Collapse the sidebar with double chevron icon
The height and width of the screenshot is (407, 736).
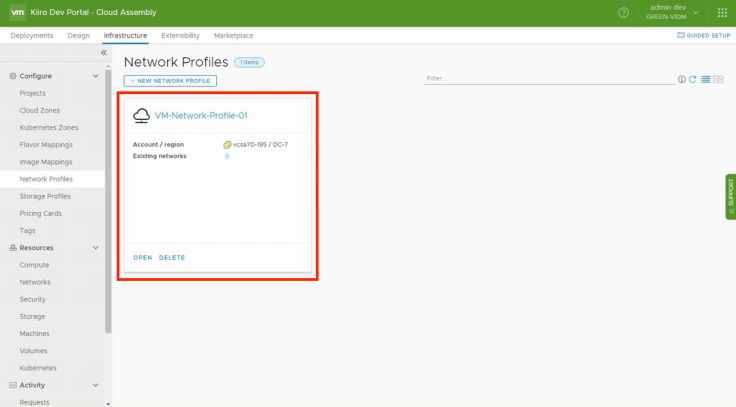click(104, 53)
